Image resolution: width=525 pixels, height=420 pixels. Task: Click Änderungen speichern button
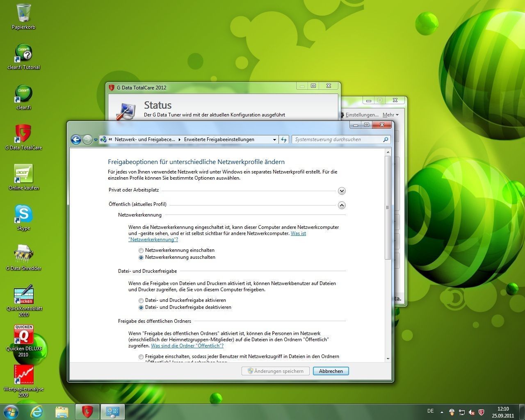click(275, 371)
